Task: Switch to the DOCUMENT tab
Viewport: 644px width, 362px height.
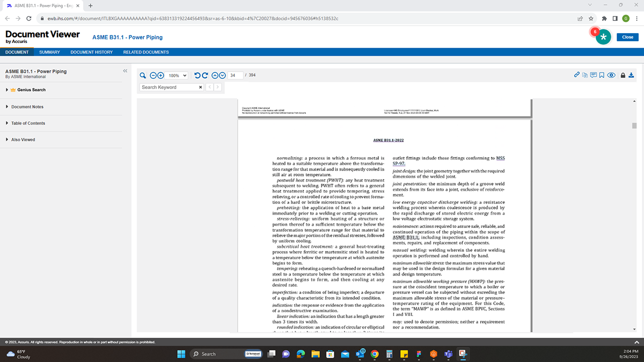Action: tap(17, 52)
